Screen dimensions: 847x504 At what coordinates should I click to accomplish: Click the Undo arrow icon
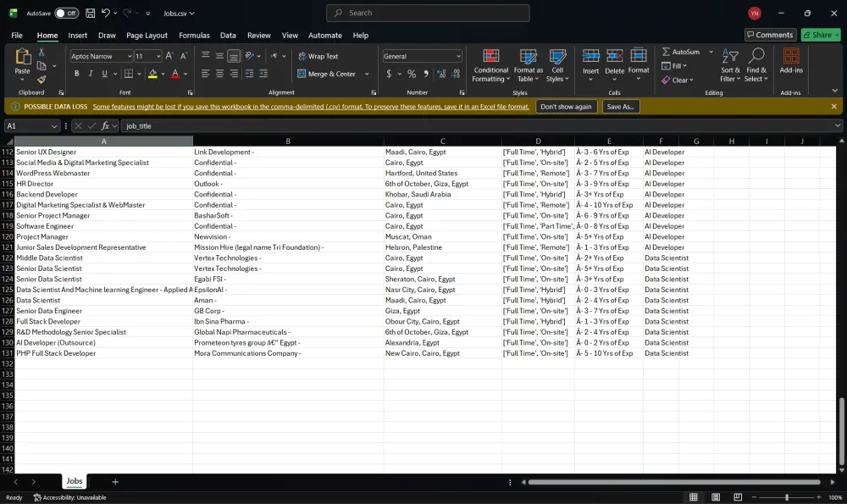tap(106, 13)
